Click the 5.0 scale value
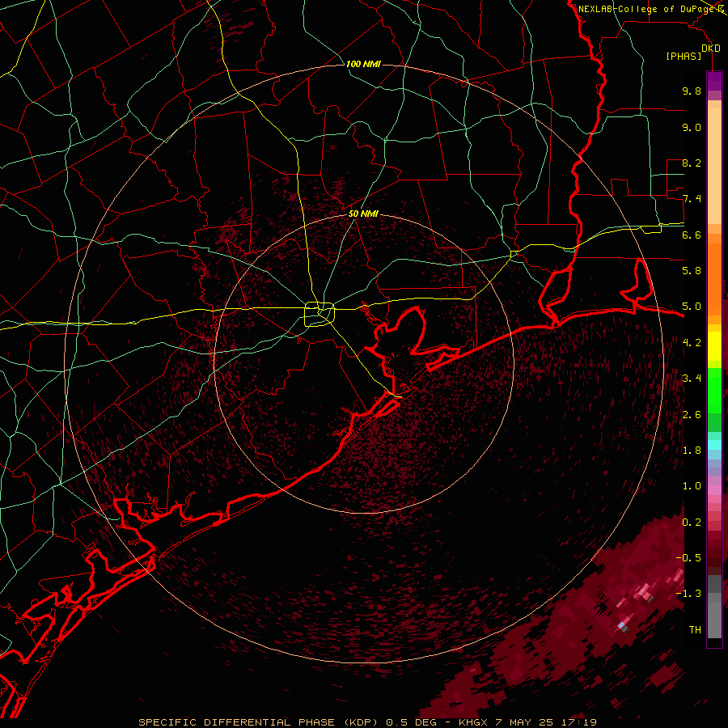Viewport: 728px width, 728px height. click(692, 307)
